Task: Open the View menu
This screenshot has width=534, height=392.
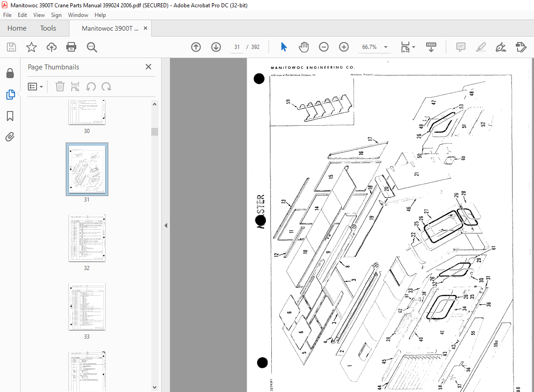Action: 39,15
